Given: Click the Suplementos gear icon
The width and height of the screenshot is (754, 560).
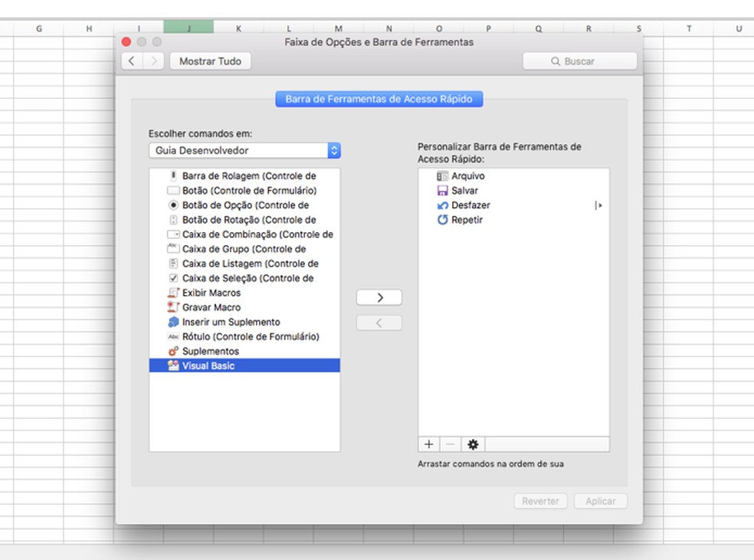Looking at the screenshot, I should click(x=173, y=352).
